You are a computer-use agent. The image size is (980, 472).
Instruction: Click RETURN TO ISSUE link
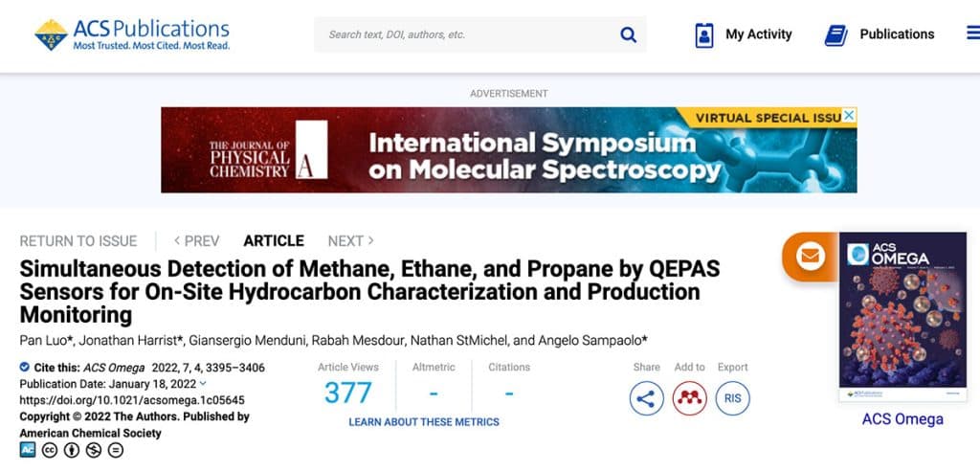(x=78, y=241)
